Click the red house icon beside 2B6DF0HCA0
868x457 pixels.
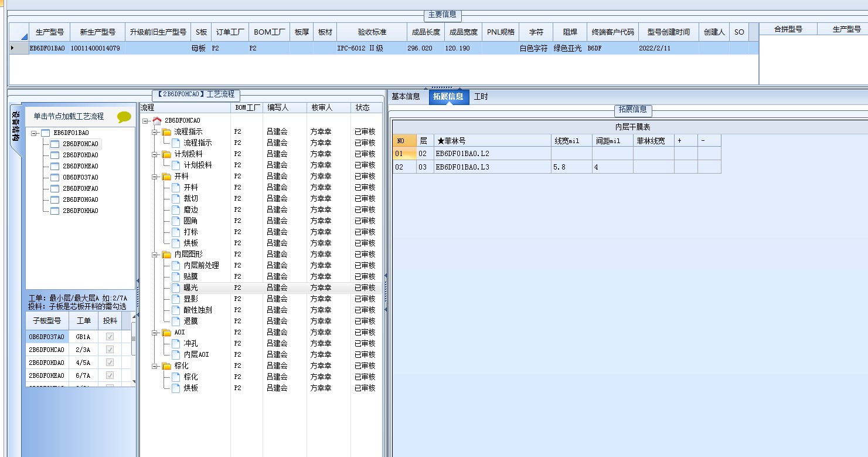(x=157, y=120)
